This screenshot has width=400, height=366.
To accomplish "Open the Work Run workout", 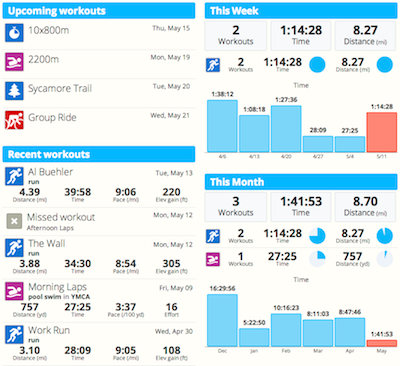I will [49, 330].
